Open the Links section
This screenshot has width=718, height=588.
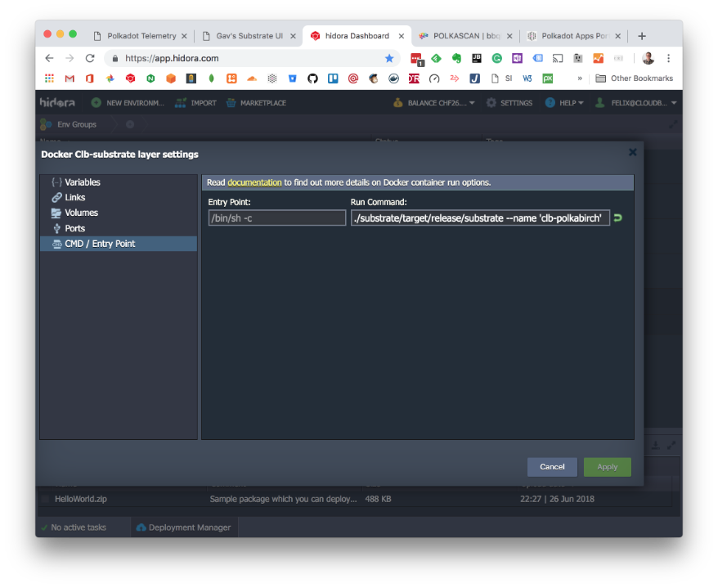pos(74,198)
